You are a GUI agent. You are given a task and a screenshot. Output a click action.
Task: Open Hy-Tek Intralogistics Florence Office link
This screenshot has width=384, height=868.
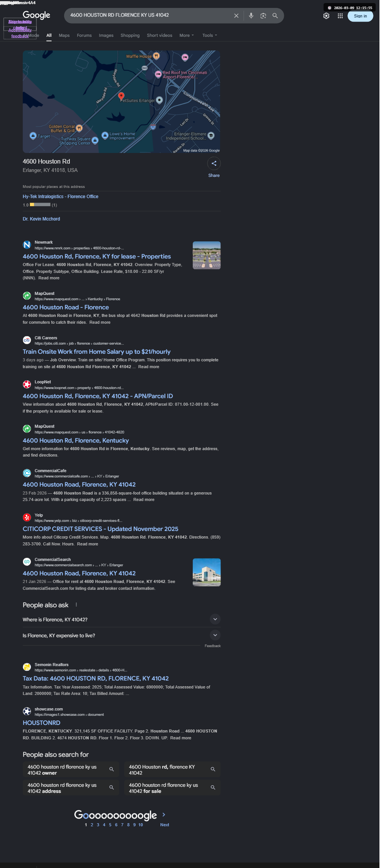click(60, 197)
